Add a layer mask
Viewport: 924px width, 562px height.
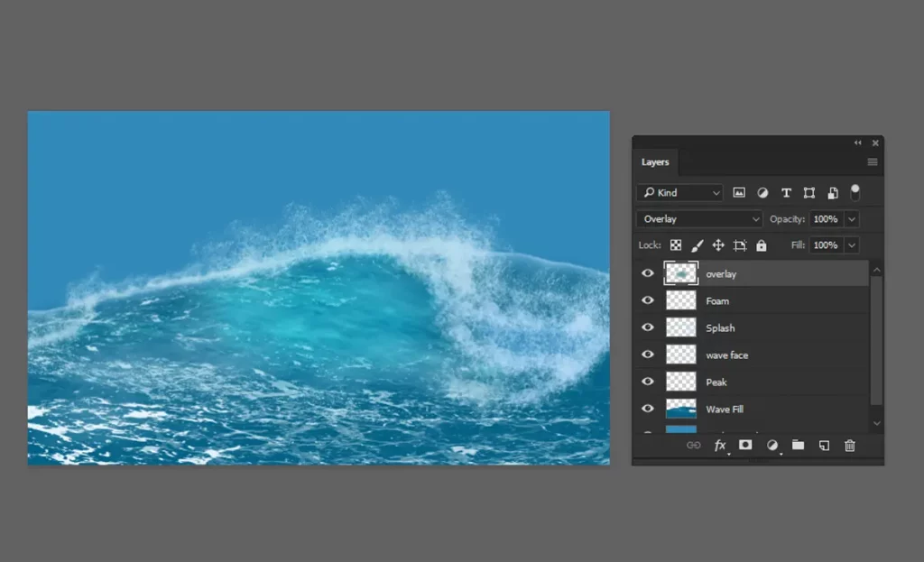745,445
